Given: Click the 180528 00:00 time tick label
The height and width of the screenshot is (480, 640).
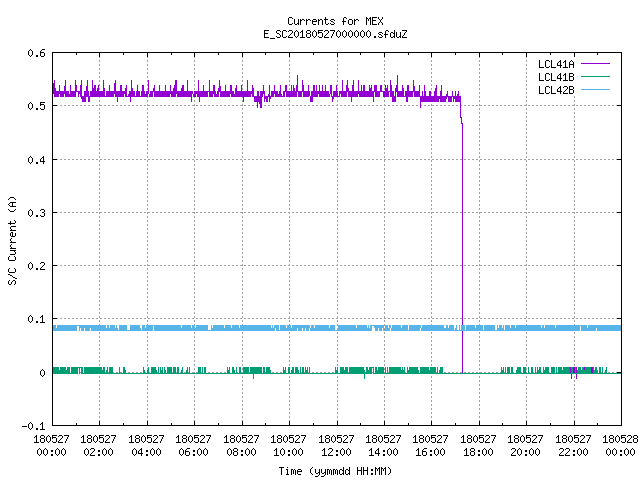Looking at the screenshot, I should click(x=620, y=446).
